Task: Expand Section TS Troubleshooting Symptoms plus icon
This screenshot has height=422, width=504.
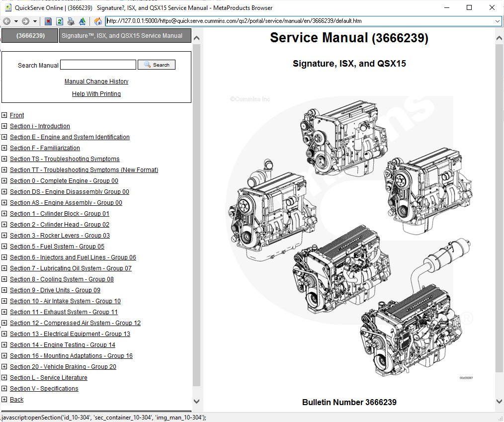Action: point(4,159)
